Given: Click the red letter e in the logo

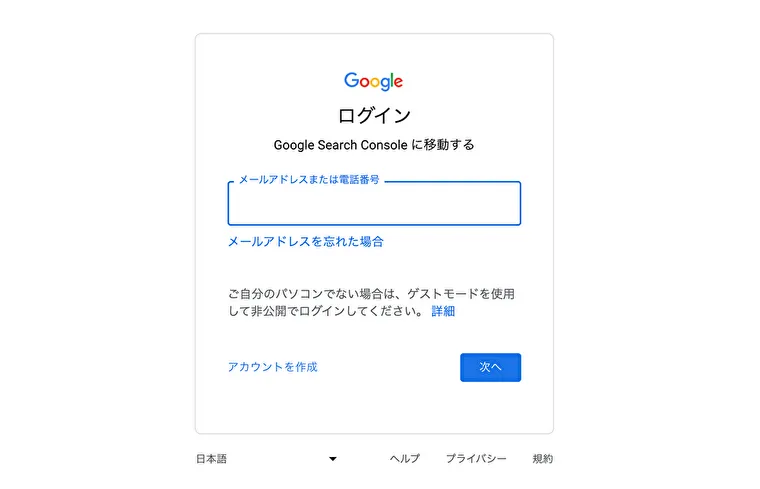Looking at the screenshot, I should [x=398, y=82].
